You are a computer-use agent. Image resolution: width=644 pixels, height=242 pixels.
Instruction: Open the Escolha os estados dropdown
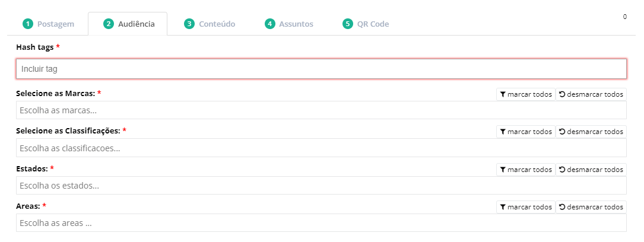(321, 185)
